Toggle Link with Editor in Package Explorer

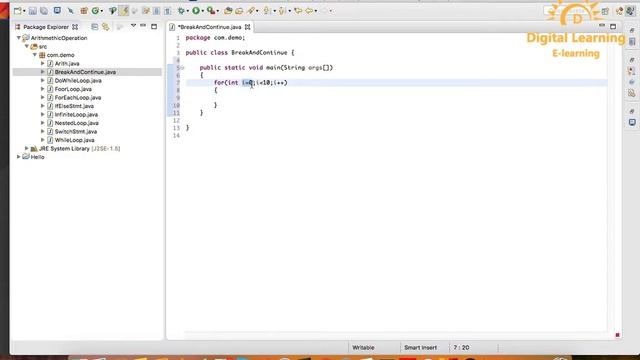[x=106, y=27]
